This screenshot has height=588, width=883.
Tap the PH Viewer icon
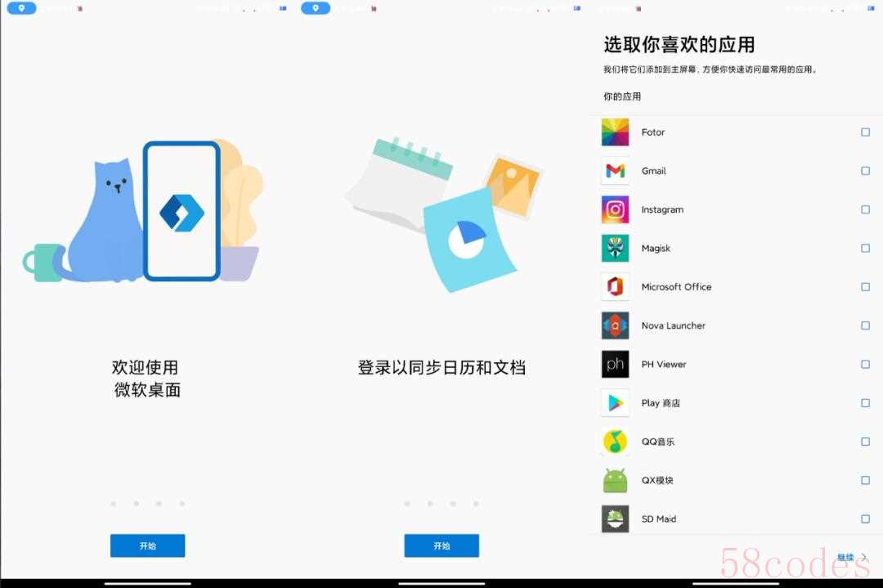(615, 365)
